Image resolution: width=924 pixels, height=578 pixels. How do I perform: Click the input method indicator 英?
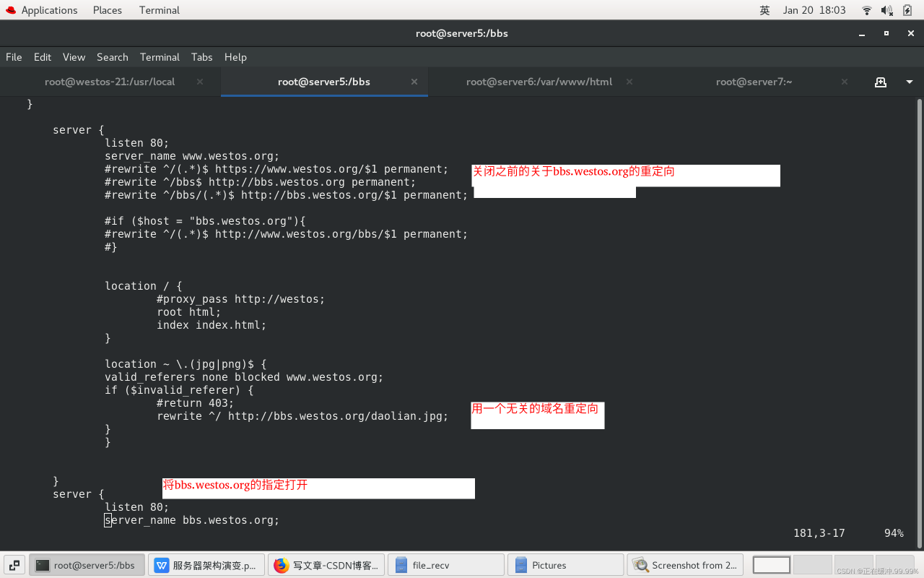[765, 10]
